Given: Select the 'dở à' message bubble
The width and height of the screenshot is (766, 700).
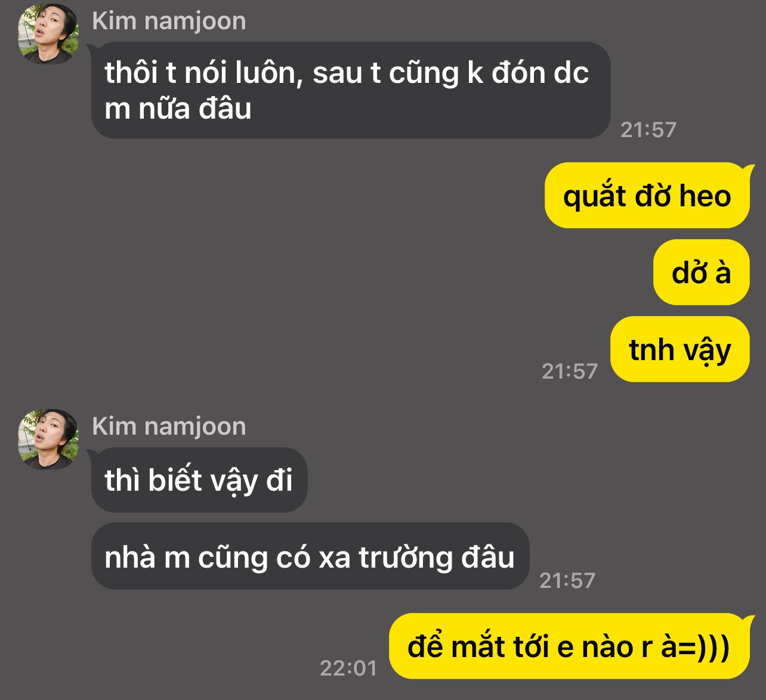Looking at the screenshot, I should coord(701,272).
